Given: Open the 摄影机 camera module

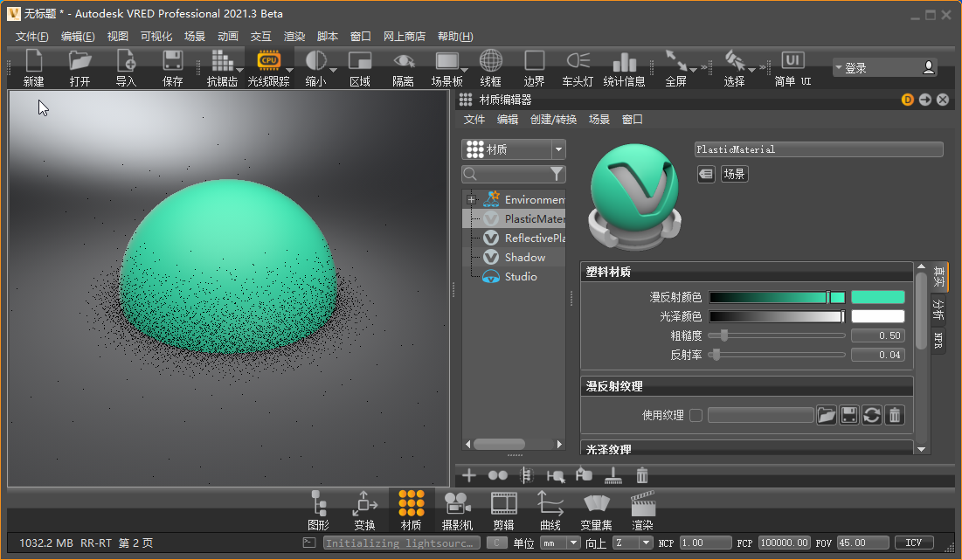Looking at the screenshot, I should pyautogui.click(x=457, y=510).
